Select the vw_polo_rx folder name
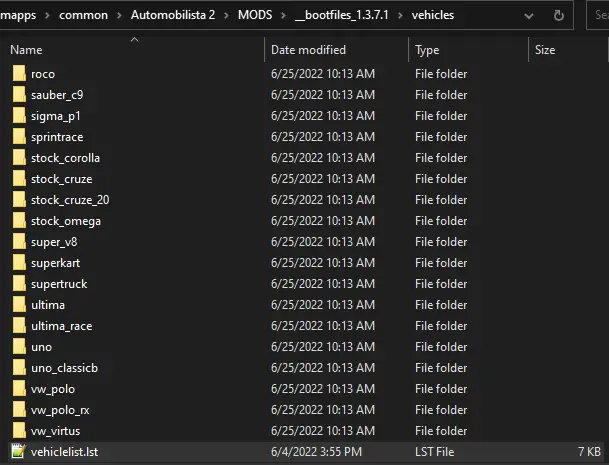Viewport: 609px width, 465px height. [60, 410]
